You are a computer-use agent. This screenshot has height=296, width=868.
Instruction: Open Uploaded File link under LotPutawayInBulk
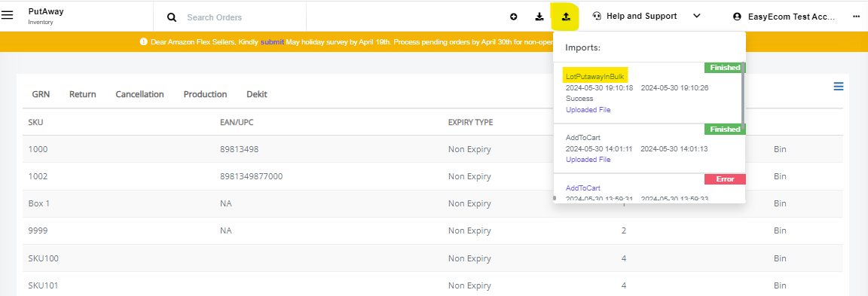588,109
